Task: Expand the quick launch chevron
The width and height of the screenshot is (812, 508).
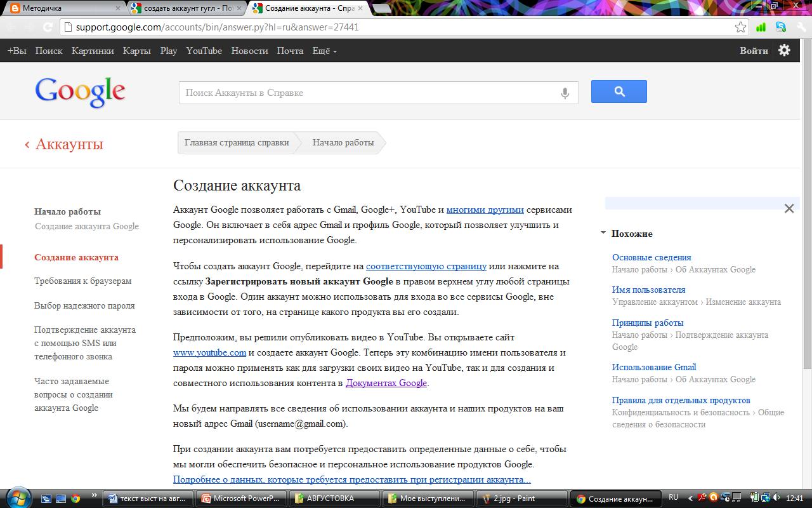Action: coord(95,496)
